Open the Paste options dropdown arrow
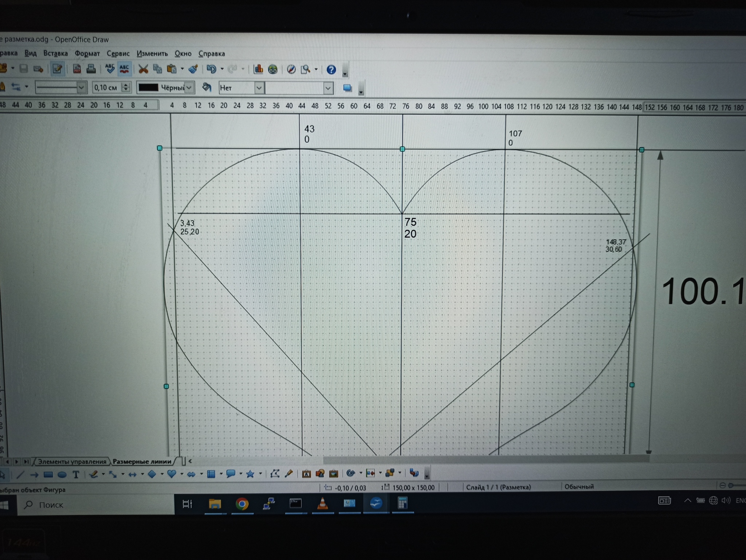This screenshot has width=746, height=560. click(x=182, y=69)
